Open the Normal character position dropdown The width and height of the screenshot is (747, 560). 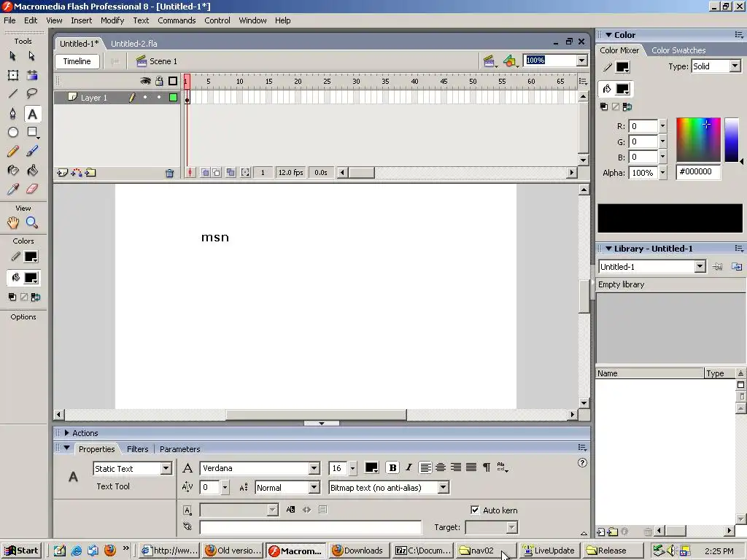pyautogui.click(x=314, y=488)
